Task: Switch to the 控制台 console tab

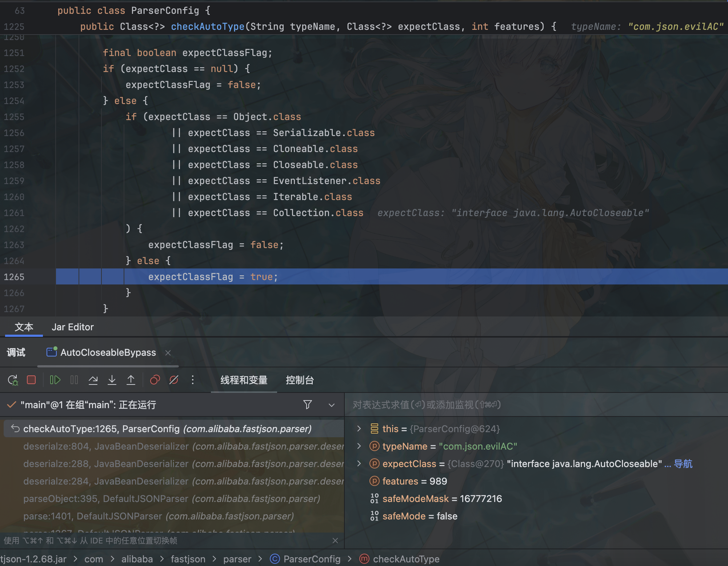Action: pyautogui.click(x=300, y=380)
